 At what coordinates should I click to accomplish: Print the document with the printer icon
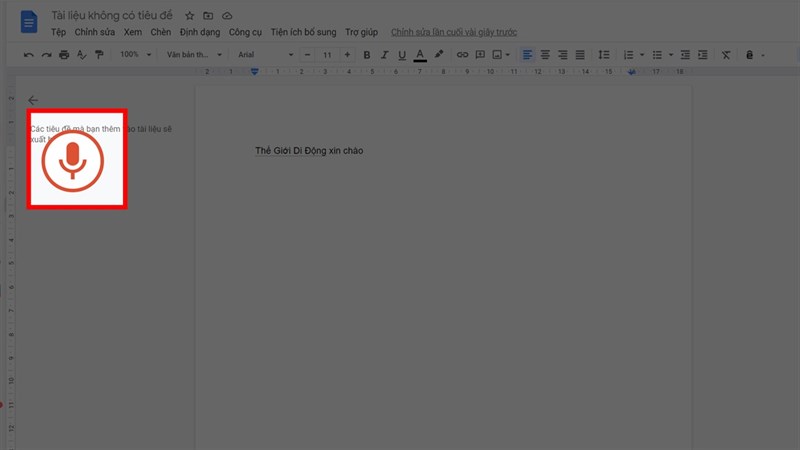point(64,55)
